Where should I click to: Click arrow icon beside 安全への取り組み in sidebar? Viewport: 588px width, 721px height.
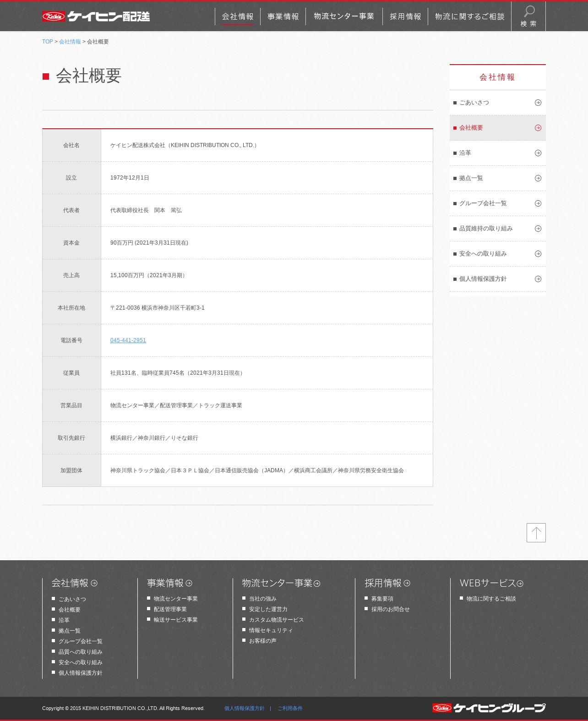tap(538, 254)
